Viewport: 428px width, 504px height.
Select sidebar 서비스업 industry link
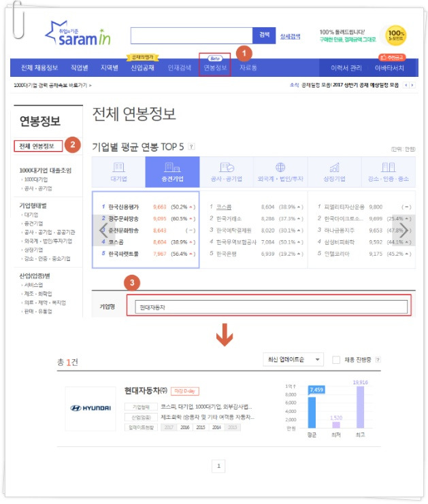[33, 285]
